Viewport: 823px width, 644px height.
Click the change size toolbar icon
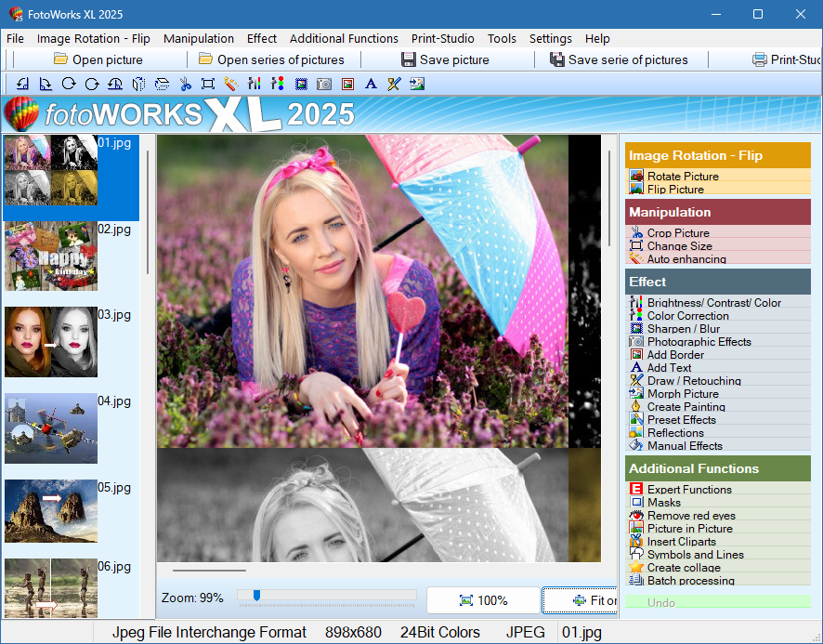(x=208, y=84)
